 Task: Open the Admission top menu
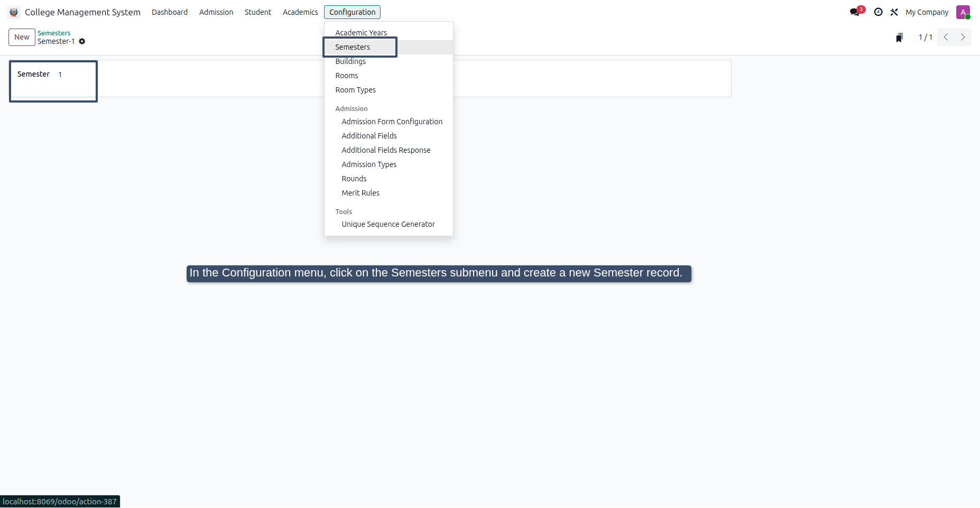216,12
